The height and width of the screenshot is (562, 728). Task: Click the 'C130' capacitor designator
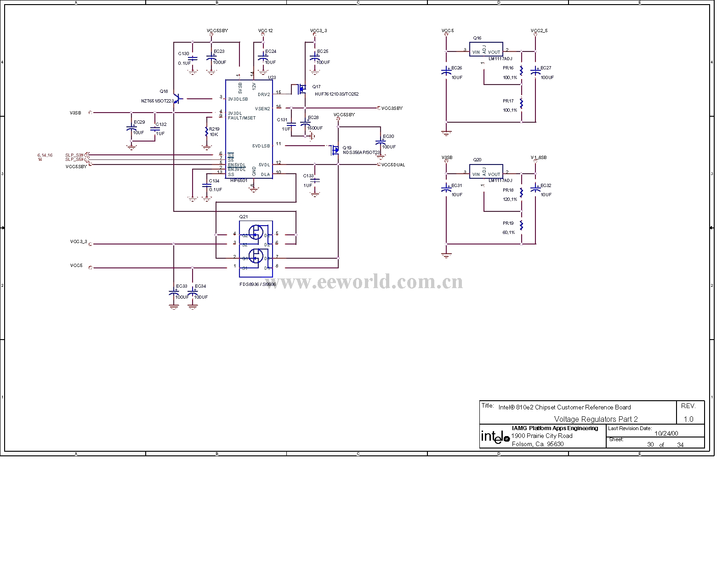point(183,54)
